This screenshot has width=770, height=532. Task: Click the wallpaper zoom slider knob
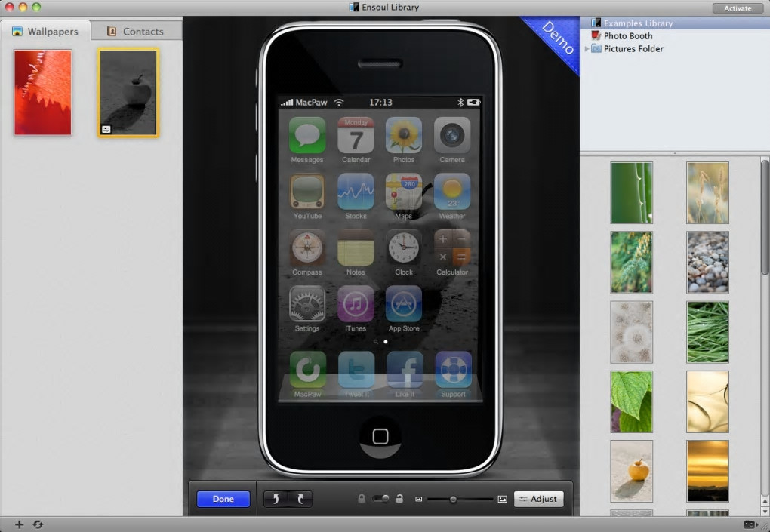453,499
